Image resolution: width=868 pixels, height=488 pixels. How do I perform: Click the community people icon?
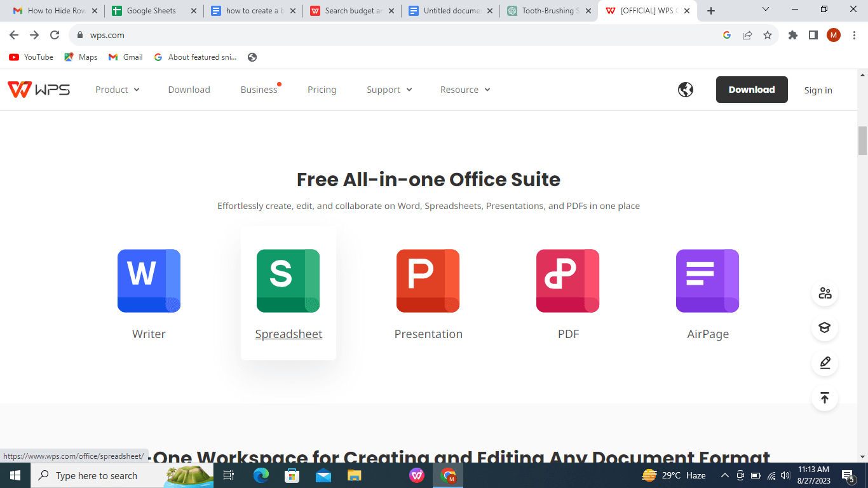(824, 293)
